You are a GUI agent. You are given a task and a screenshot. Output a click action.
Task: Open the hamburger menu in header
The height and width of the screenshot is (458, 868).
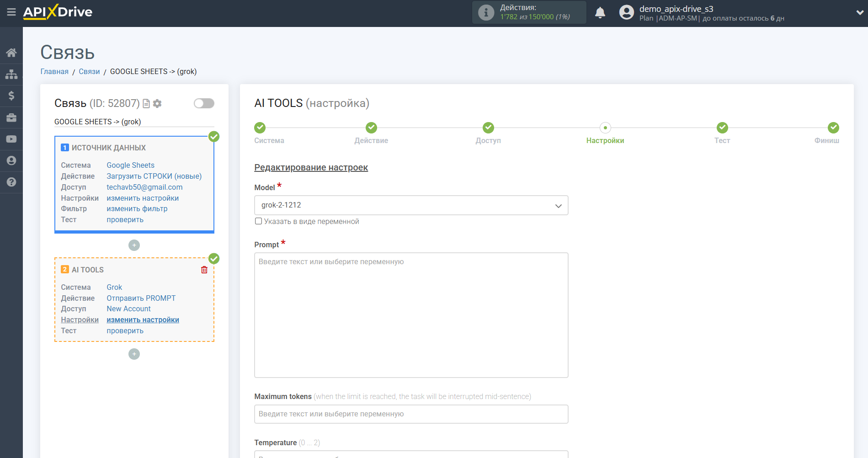point(11,12)
